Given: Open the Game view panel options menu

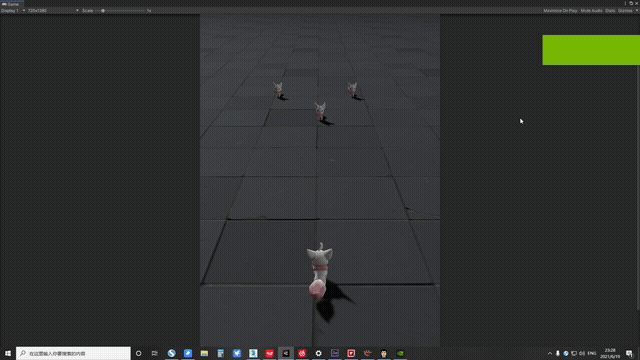Looking at the screenshot, I should click(625, 3).
